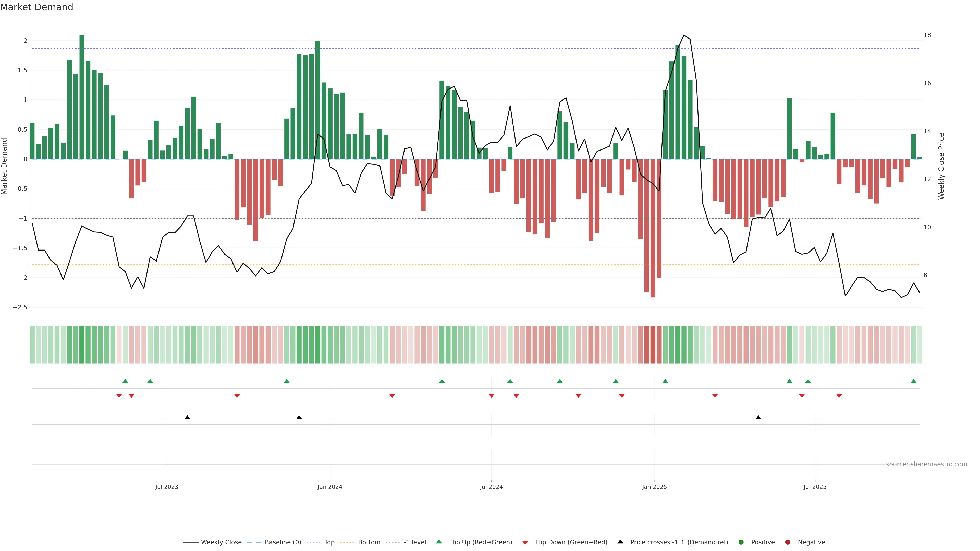Click the source sharemaestro.com text
The width and height of the screenshot is (980, 551).
926,464
